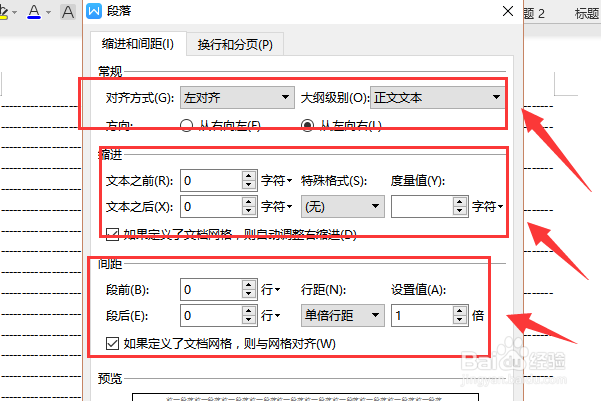Click the 设置值 value input field
Viewport: 601px width, 401px height.
coord(422,316)
